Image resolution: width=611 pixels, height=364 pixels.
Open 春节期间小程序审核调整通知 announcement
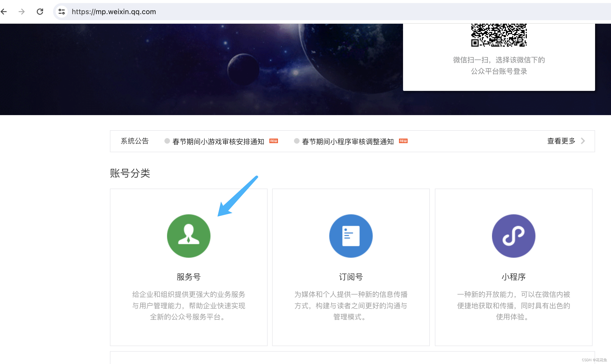click(x=348, y=142)
